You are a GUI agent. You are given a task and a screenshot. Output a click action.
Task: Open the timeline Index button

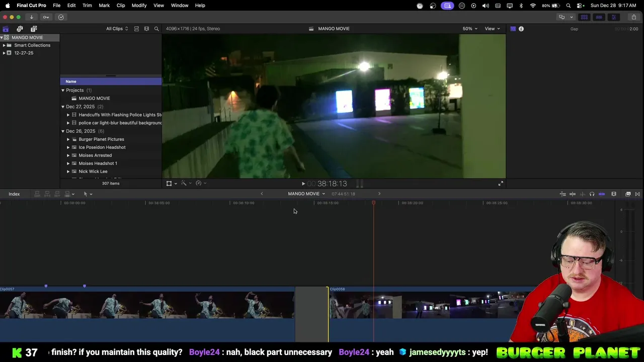coord(14,194)
